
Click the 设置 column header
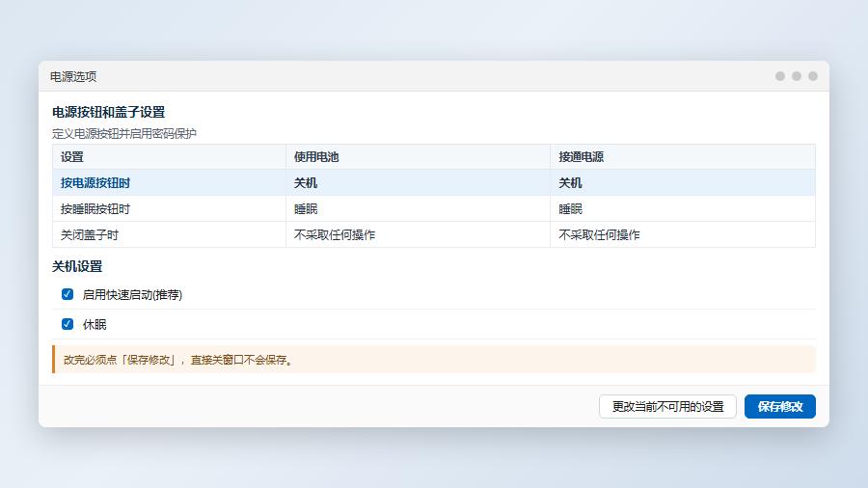(72, 156)
